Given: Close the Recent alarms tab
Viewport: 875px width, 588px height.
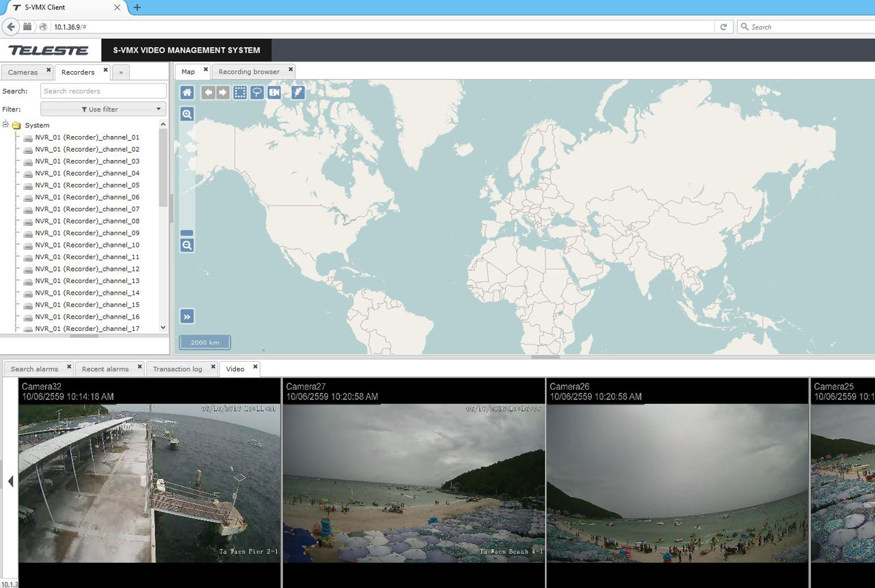Looking at the screenshot, I should (139, 367).
